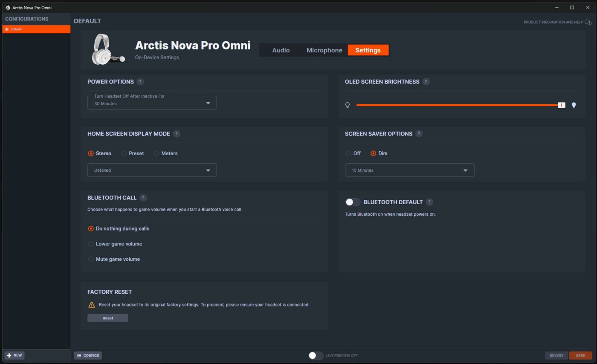This screenshot has width=597, height=364.
Task: Click the product information cloud icon
Action: tap(588, 22)
